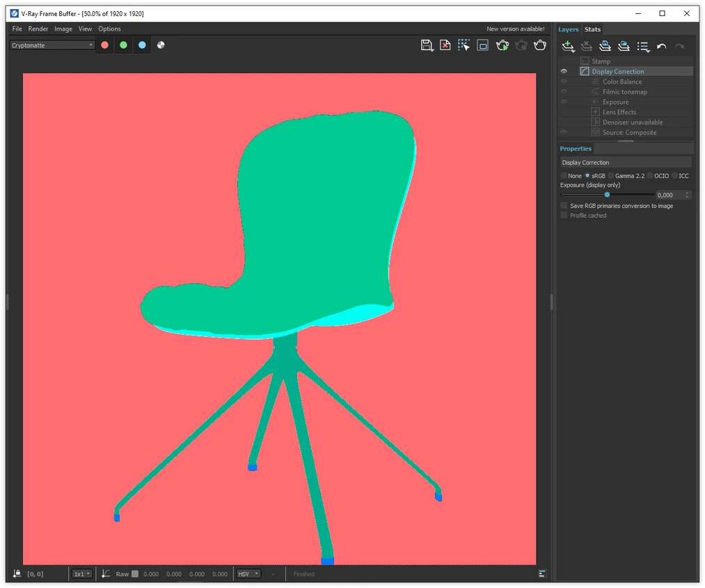This screenshot has height=588, width=705.
Task: Start an interactive render with the teapot icon
Action: coord(502,45)
